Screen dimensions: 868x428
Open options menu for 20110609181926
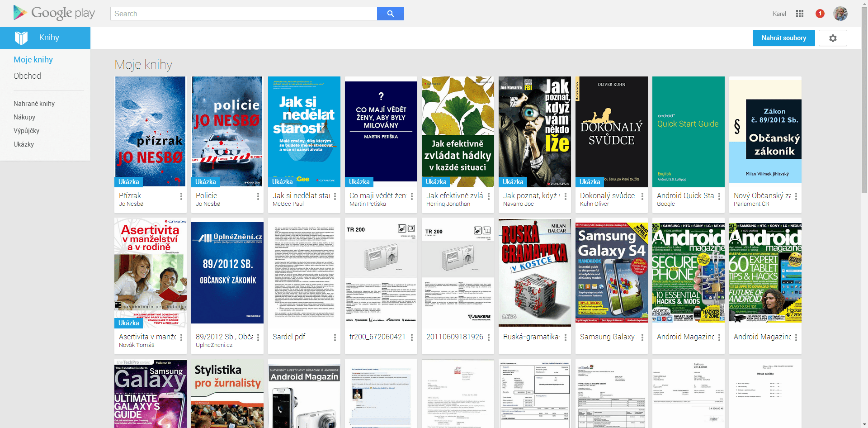[x=489, y=338]
